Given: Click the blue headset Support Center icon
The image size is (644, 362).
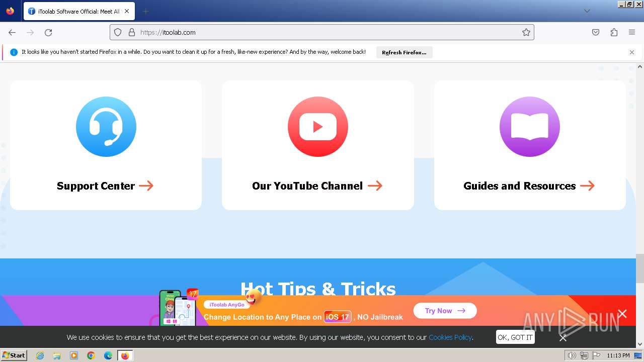Looking at the screenshot, I should pos(106,127).
